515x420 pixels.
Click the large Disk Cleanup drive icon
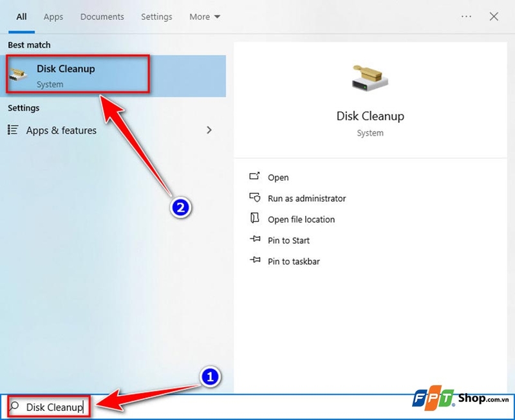coord(370,78)
